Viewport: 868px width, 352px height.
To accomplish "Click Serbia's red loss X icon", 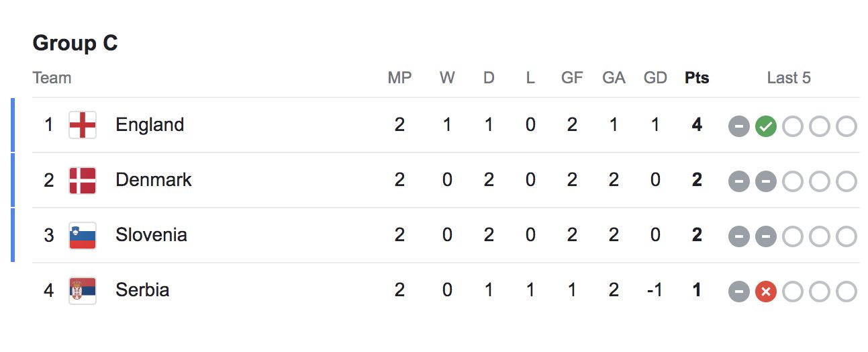I will (765, 292).
